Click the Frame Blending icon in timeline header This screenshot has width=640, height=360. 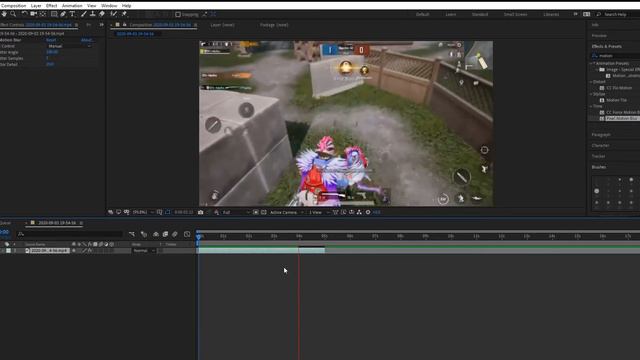coord(165,234)
